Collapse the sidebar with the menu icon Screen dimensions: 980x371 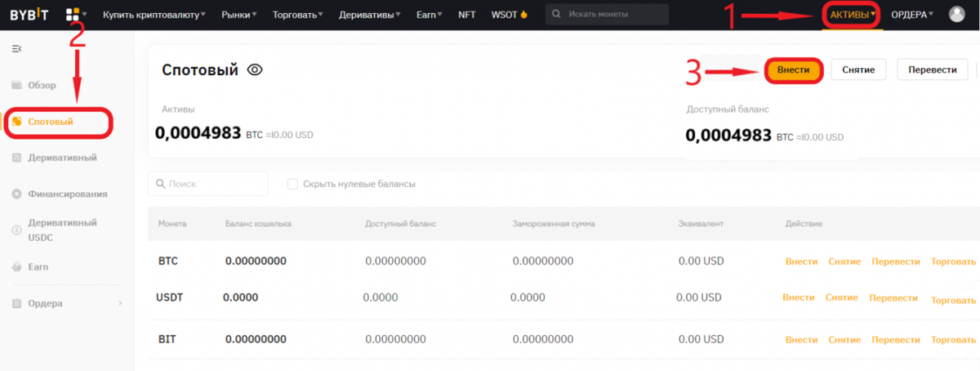[16, 49]
